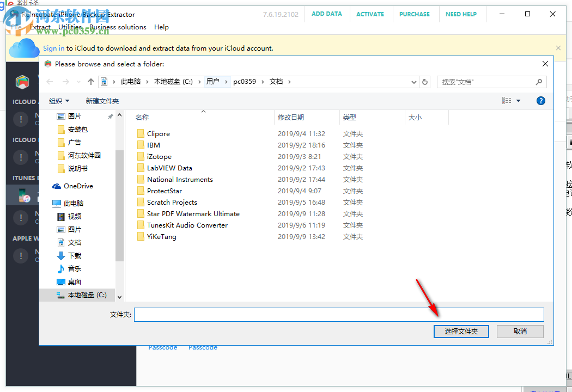
Task: Click the search magnifier in search box
Action: (538, 82)
